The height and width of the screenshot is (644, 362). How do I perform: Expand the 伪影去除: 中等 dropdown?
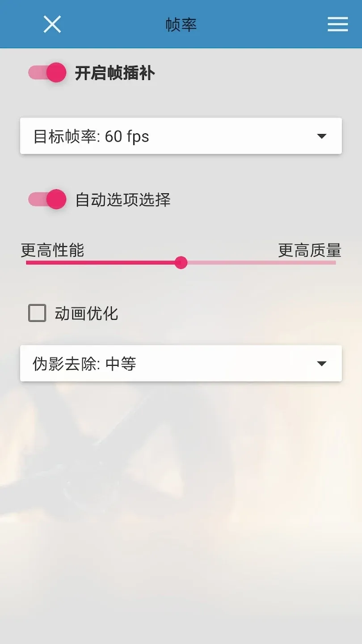181,363
